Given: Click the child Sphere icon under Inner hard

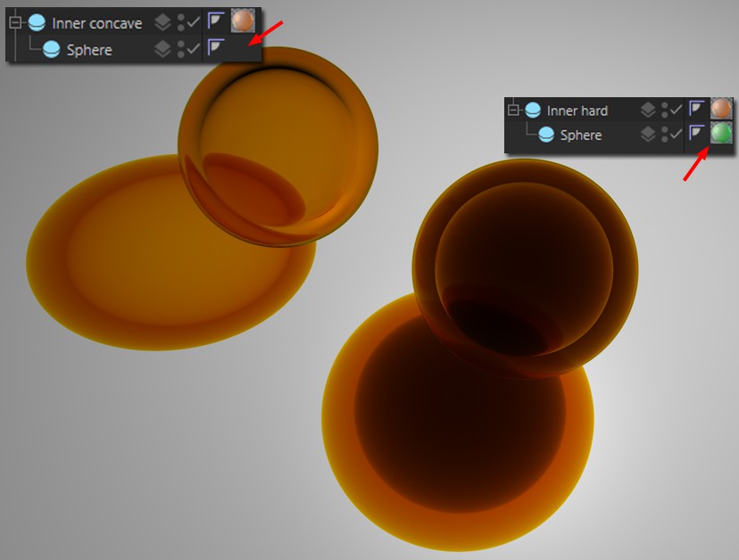Looking at the screenshot, I should coord(546,136).
